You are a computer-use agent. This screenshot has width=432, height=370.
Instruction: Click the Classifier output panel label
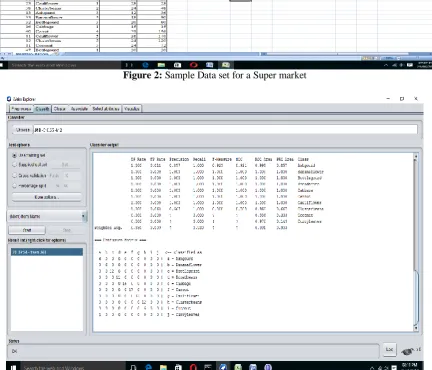(x=104, y=145)
